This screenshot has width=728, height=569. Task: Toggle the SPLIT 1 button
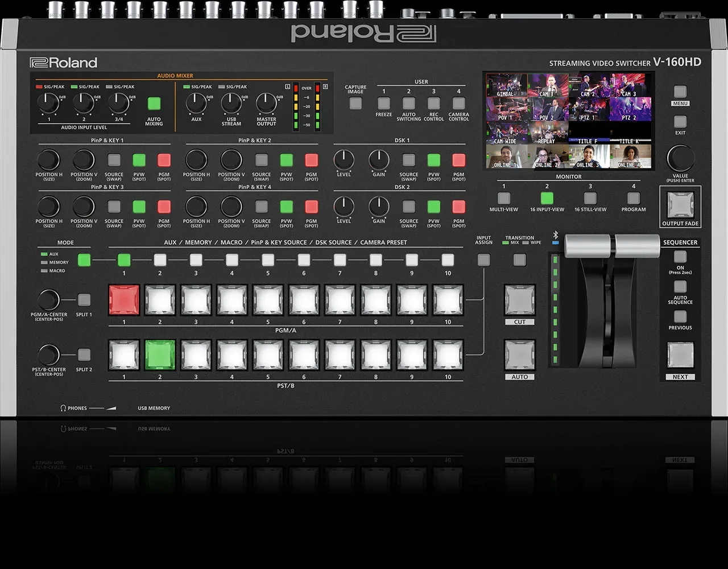[x=84, y=300]
